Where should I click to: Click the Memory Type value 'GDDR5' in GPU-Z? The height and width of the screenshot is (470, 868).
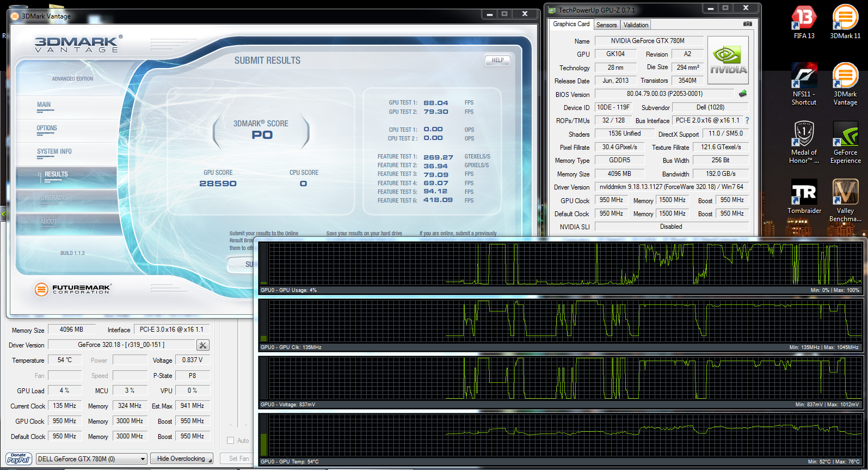pos(619,160)
